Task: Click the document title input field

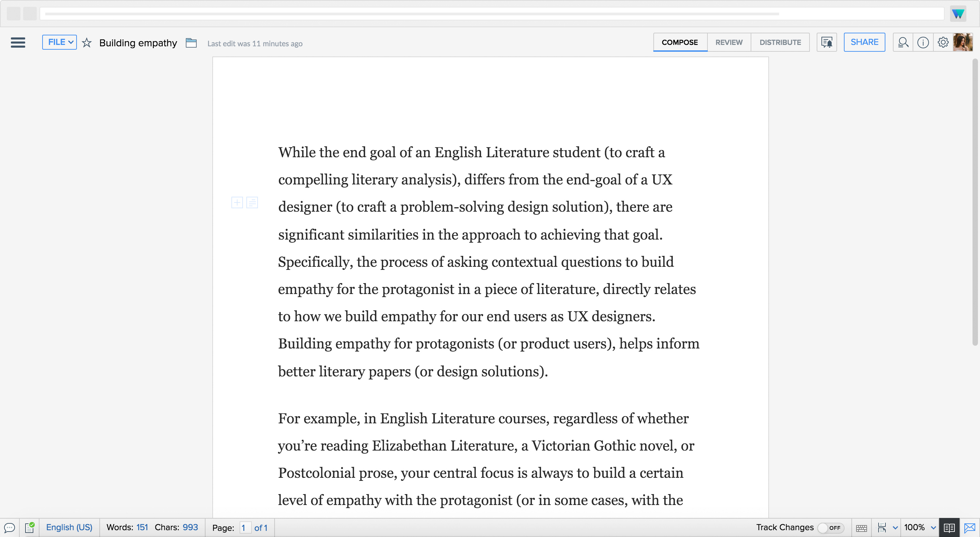Action: 138,43
